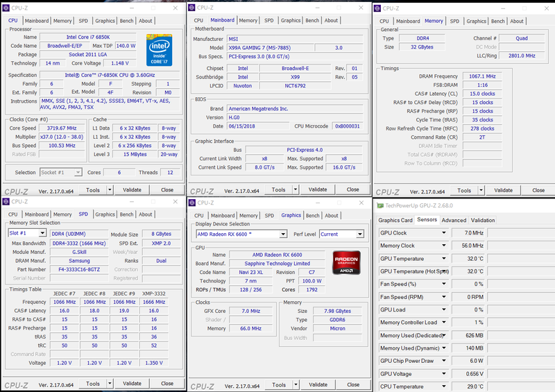The height and width of the screenshot is (392, 555).
Task: Click the Sapphire Technology Limited board field
Action: click(x=277, y=264)
